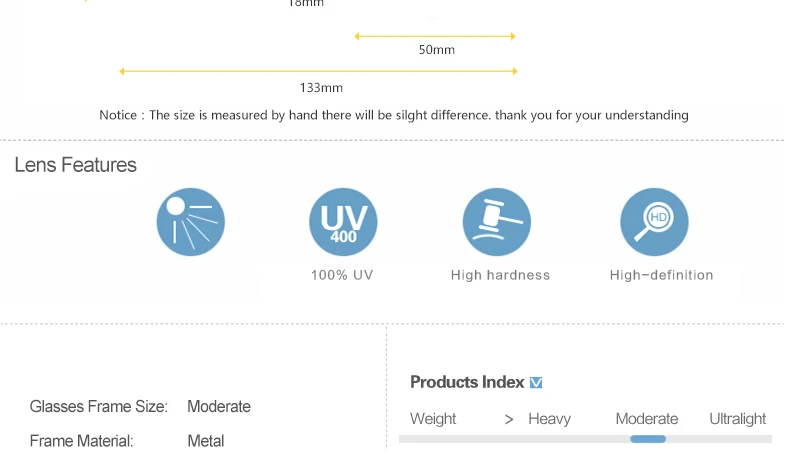Click the High-definition caption text
Image resolution: width=790 pixels, height=474 pixels.
tap(661, 275)
